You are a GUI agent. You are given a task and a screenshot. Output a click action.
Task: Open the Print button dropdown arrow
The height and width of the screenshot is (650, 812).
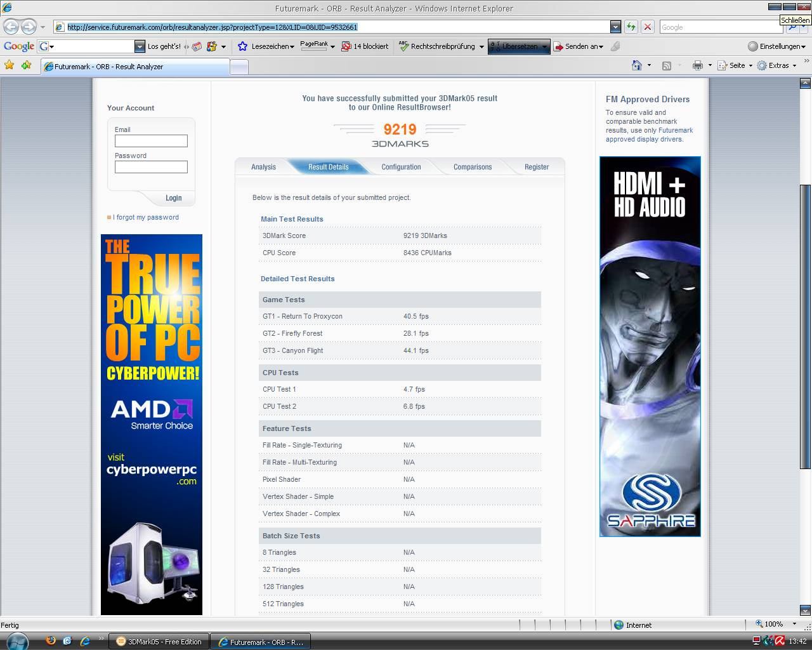tap(710, 65)
